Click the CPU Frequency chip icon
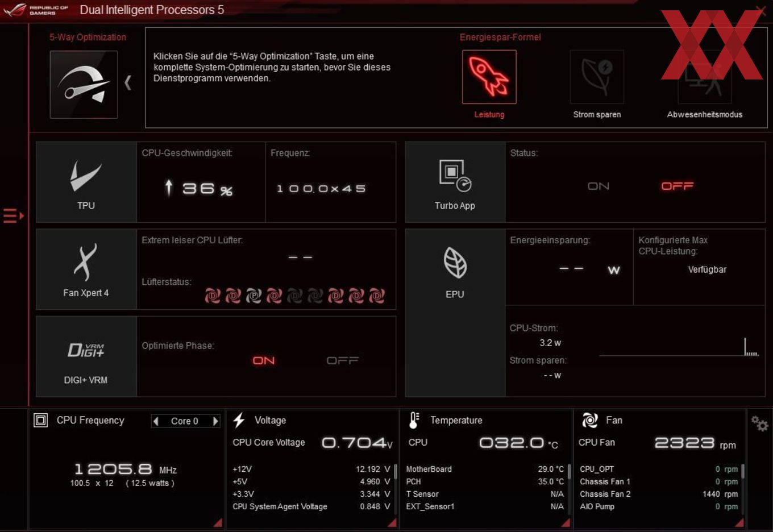This screenshot has height=532, width=773. [41, 420]
